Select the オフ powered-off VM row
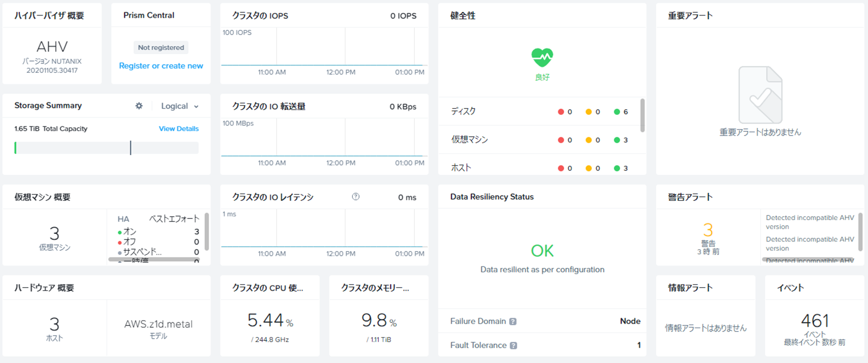This screenshot has height=363, width=868. tap(158, 242)
